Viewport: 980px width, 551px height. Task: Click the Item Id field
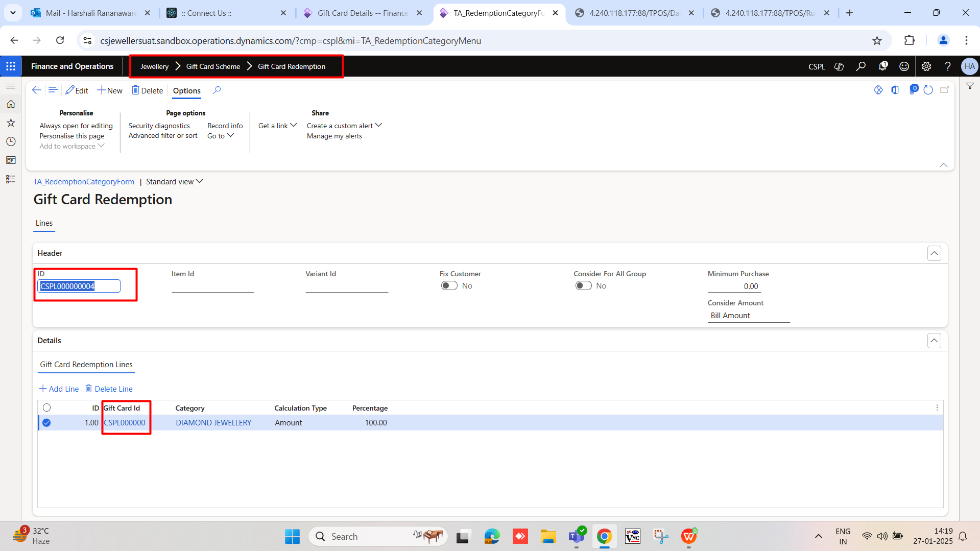(x=212, y=286)
